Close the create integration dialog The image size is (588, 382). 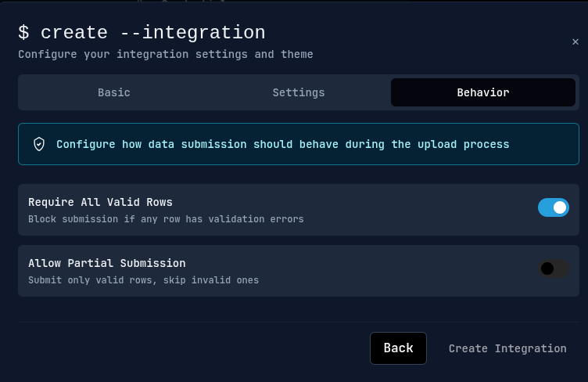point(575,42)
